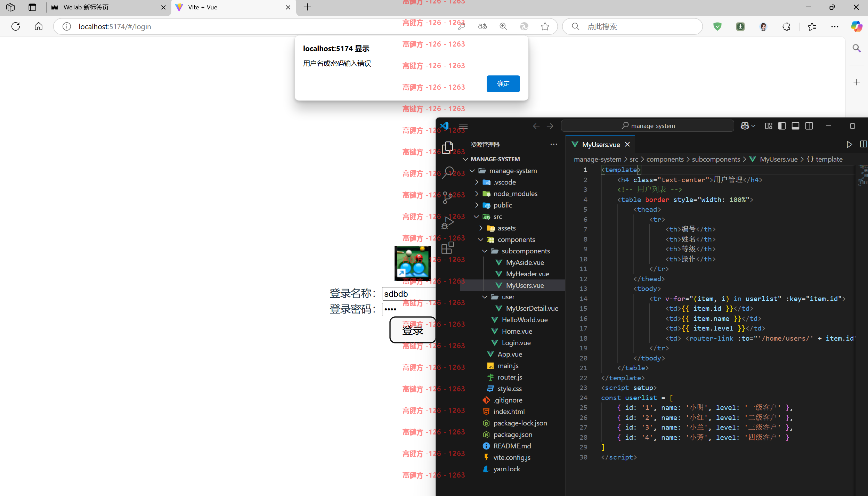
Task: Click the browser refresh icon
Action: click(16, 26)
